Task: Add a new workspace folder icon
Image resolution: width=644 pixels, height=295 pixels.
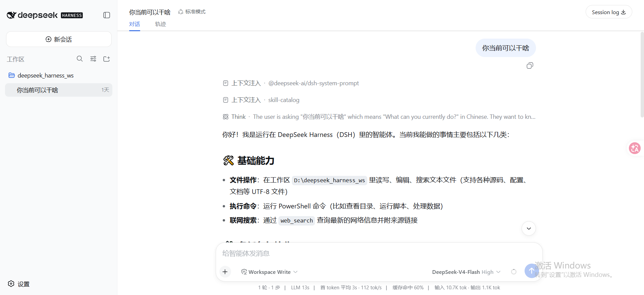Action: tap(107, 59)
